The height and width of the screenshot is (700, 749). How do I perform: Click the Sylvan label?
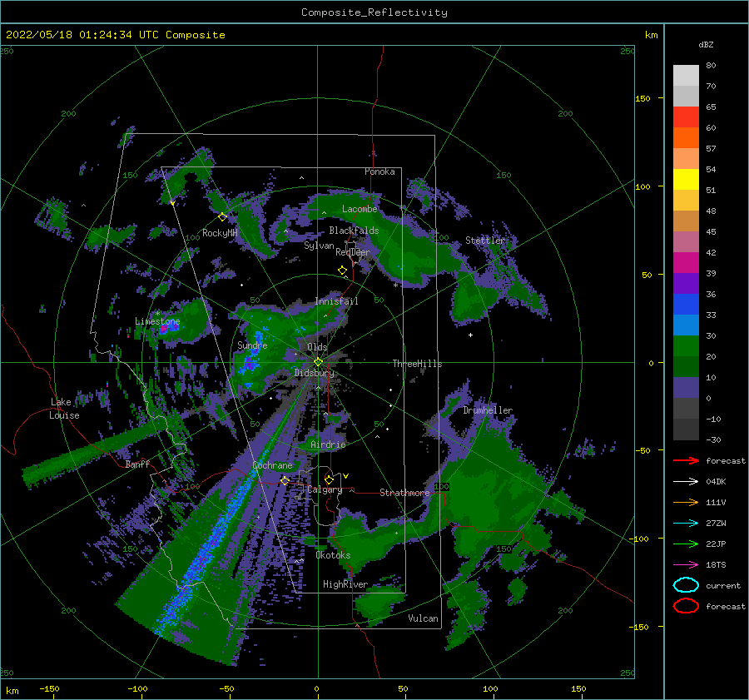coord(319,246)
